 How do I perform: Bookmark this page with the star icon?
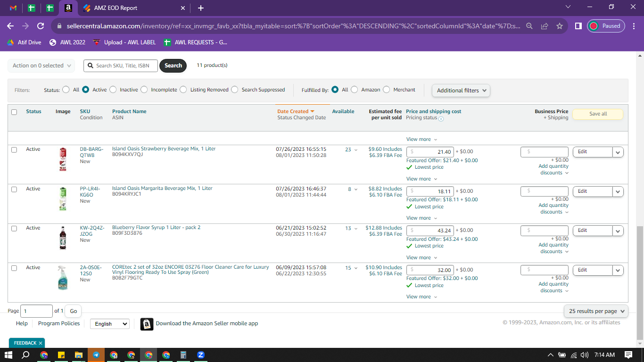(x=560, y=26)
